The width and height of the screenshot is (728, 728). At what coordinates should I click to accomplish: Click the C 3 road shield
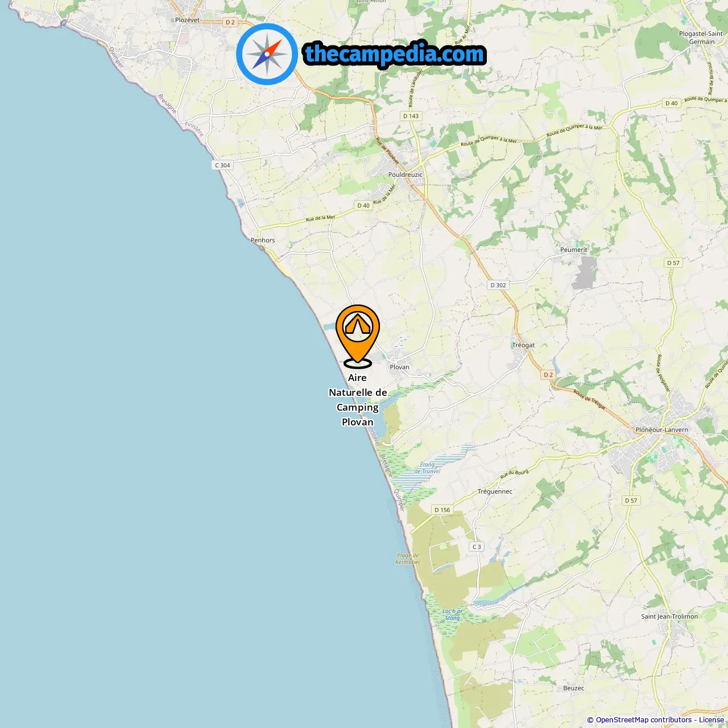click(x=477, y=547)
